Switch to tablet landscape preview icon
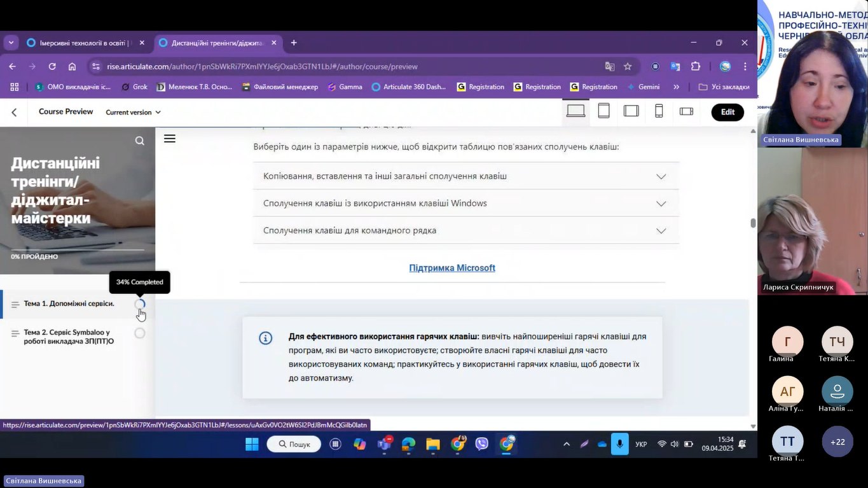Image resolution: width=868 pixels, height=488 pixels. (631, 111)
